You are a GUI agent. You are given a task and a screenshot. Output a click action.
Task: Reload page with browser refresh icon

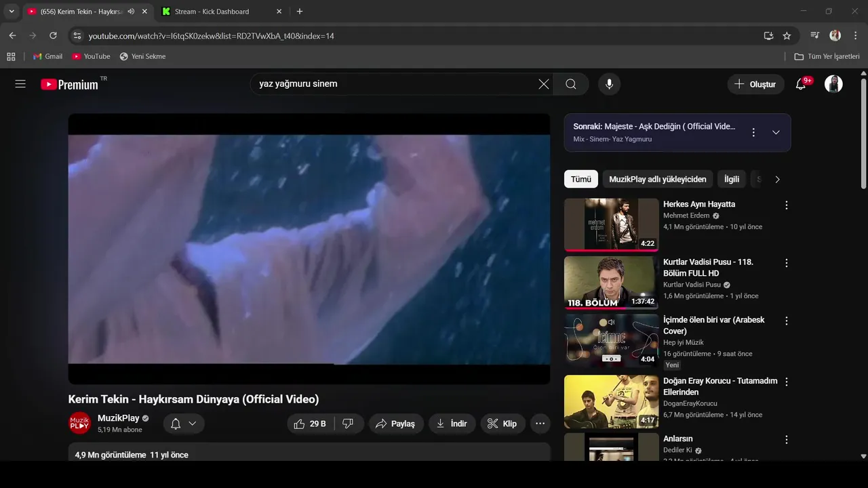[53, 35]
